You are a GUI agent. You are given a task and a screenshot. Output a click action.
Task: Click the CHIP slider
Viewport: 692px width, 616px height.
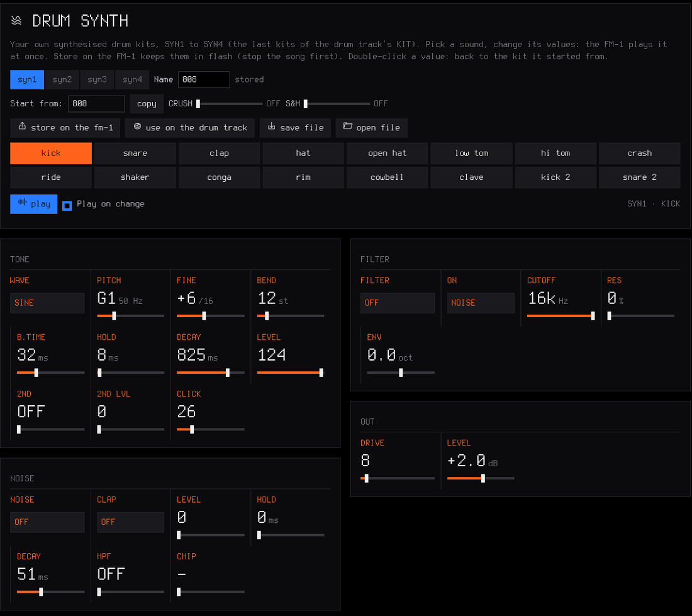[211, 592]
